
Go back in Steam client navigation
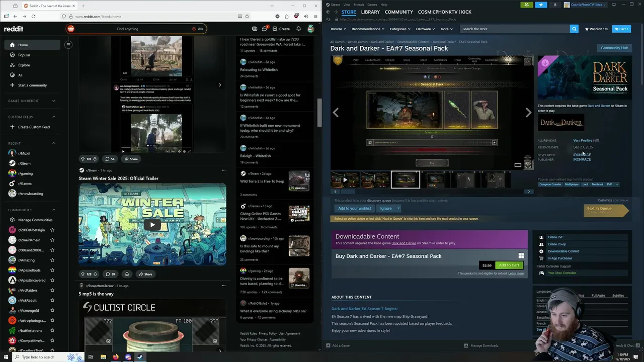click(x=328, y=12)
